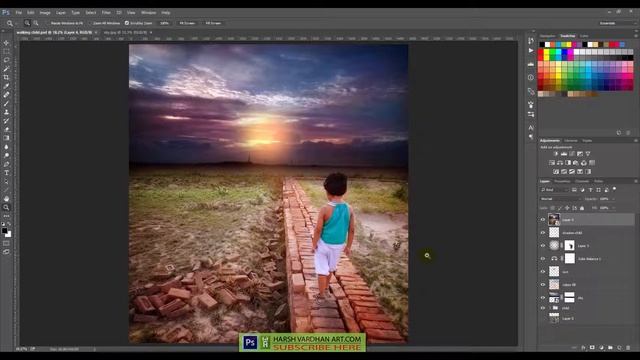Select the Zoom tool in the toolbox
The image size is (640, 360).
tap(6, 207)
